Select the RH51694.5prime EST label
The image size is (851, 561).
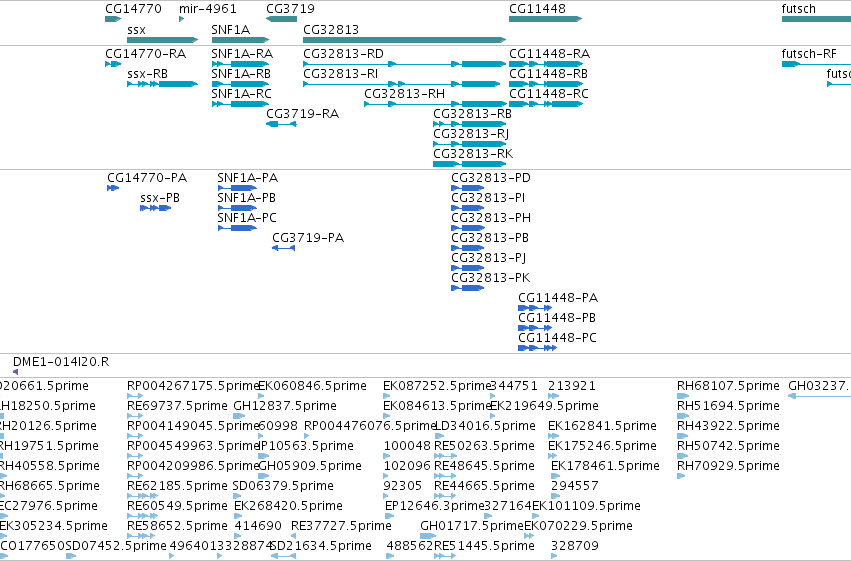(728, 406)
